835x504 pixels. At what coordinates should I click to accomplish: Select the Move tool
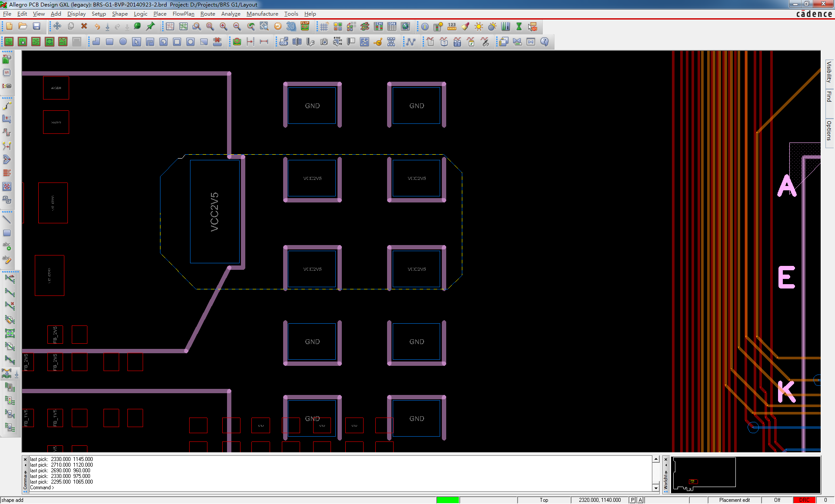(57, 27)
